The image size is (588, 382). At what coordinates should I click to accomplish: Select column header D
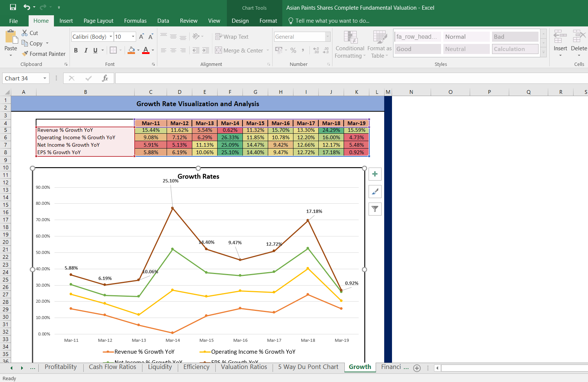(x=179, y=92)
